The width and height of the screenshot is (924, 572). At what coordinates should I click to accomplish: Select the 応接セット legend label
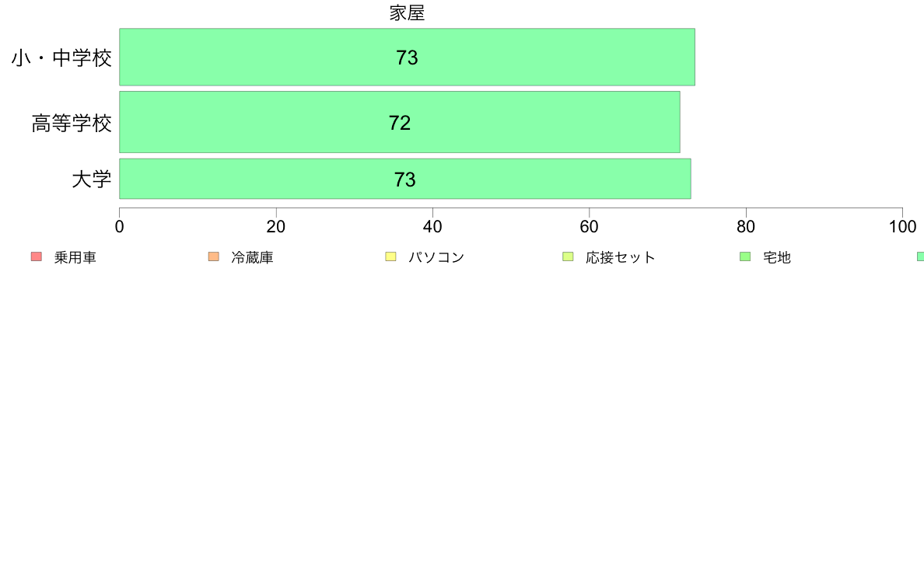click(x=621, y=257)
